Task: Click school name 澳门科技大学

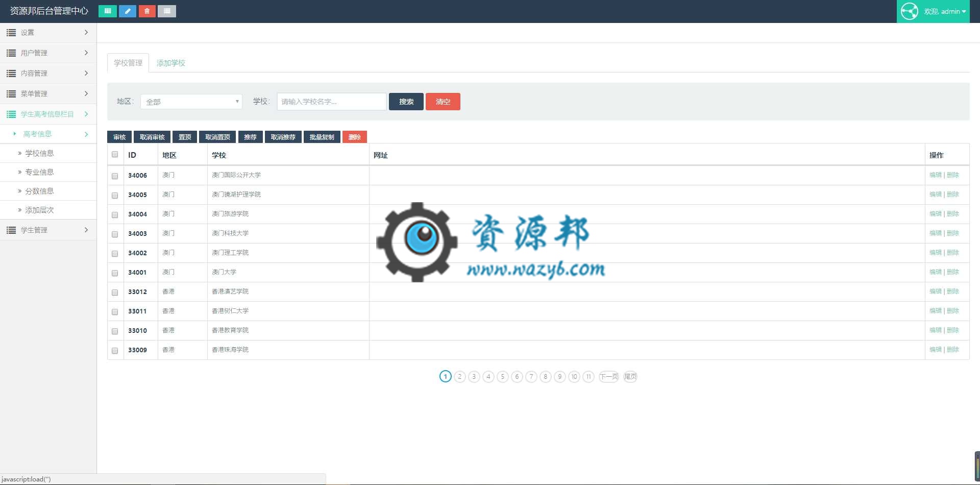Action: 230,233
